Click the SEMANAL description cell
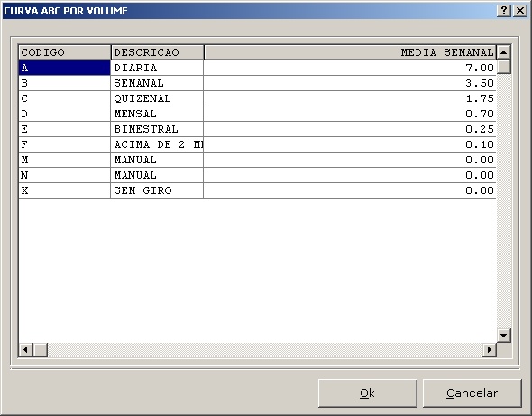Image resolution: width=532 pixels, height=416 pixels. pos(157,83)
